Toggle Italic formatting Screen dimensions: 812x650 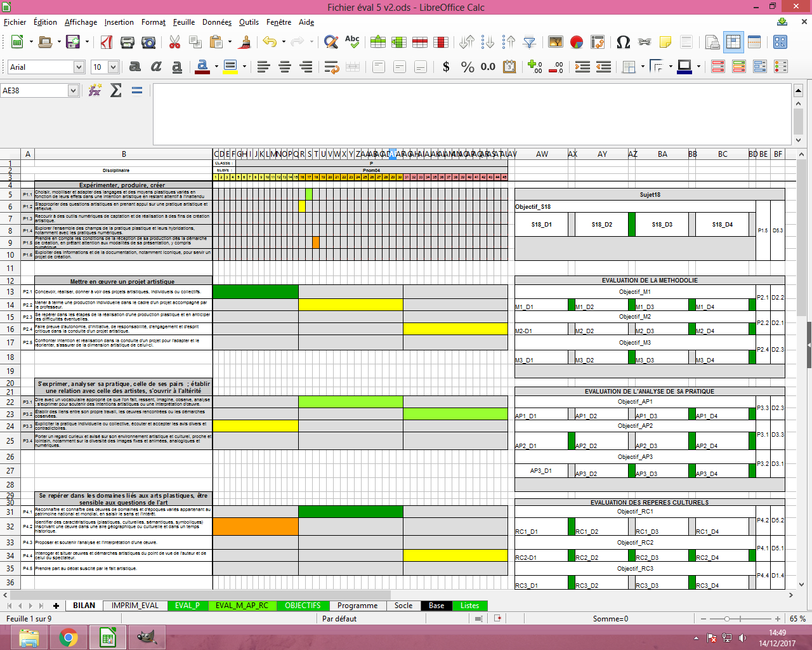(156, 67)
